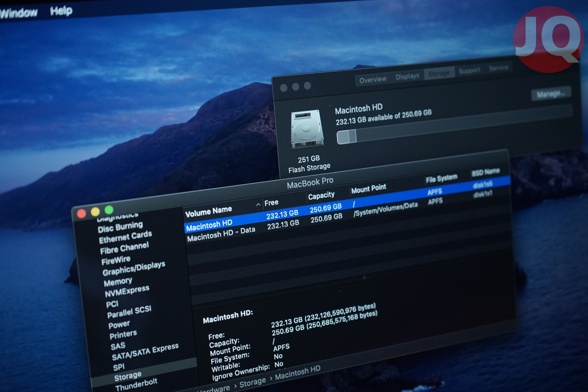Image resolution: width=588 pixels, height=392 pixels.
Task: Click the Free column header
Action: point(271,202)
